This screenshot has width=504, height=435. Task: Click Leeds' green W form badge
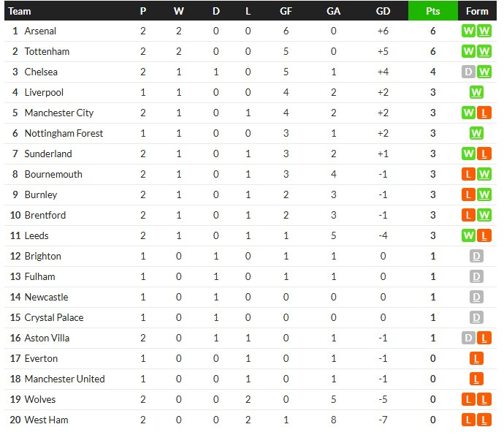click(x=468, y=236)
